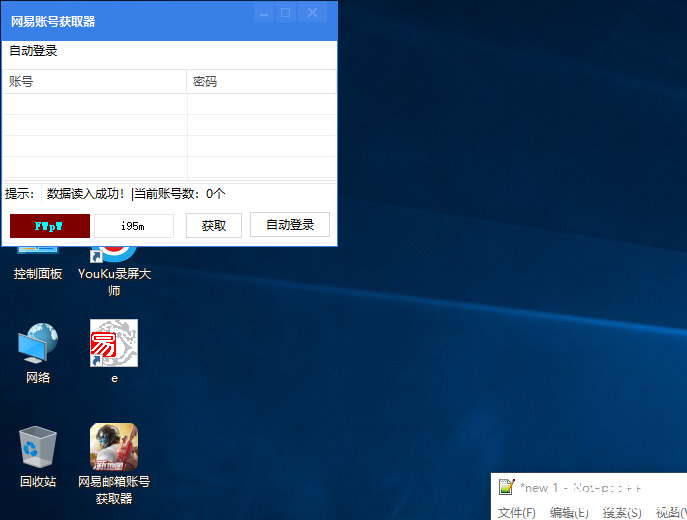Viewport: 687px width, 520px height.
Task: Click the 提示: label in status bar
Action: coord(20,194)
